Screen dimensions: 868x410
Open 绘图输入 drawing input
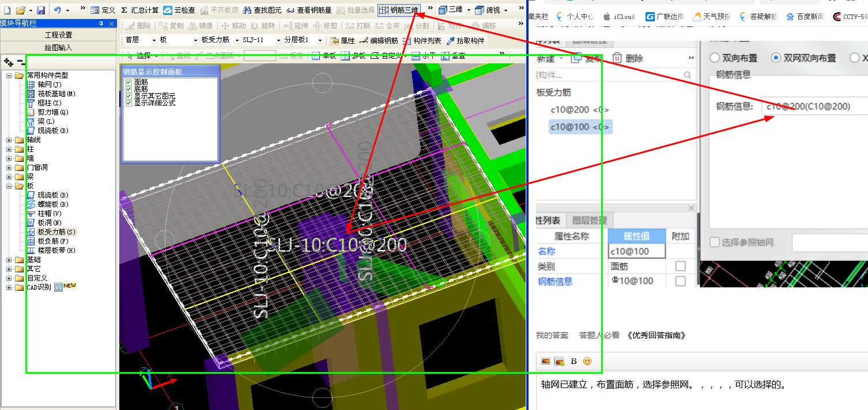pyautogui.click(x=58, y=47)
